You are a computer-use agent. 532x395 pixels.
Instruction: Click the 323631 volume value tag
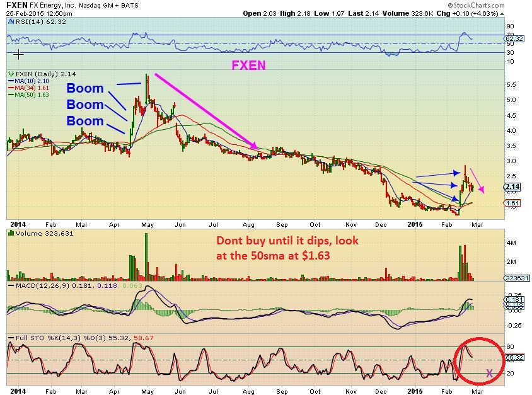pos(517,278)
